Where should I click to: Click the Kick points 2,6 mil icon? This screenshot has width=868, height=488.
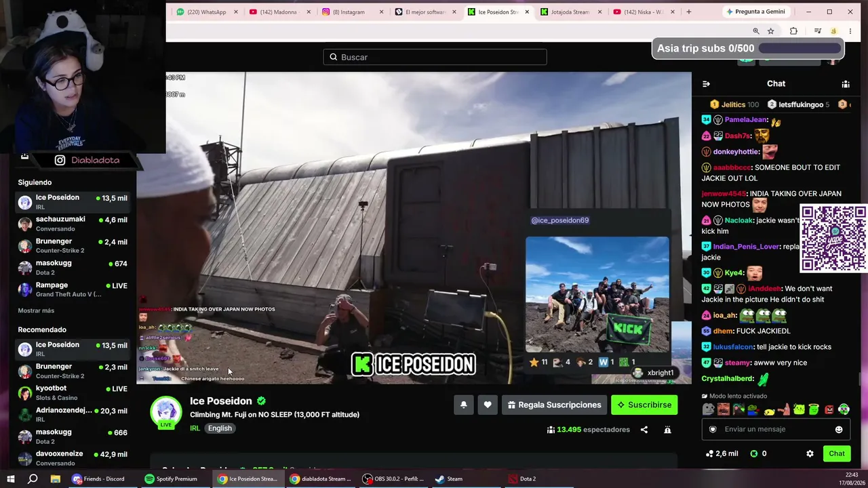click(709, 453)
